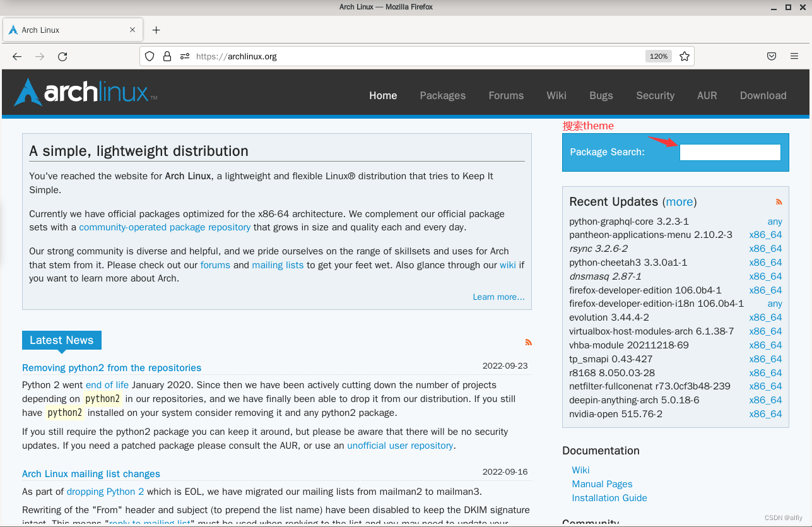Follow the mailing lists link

(278, 265)
